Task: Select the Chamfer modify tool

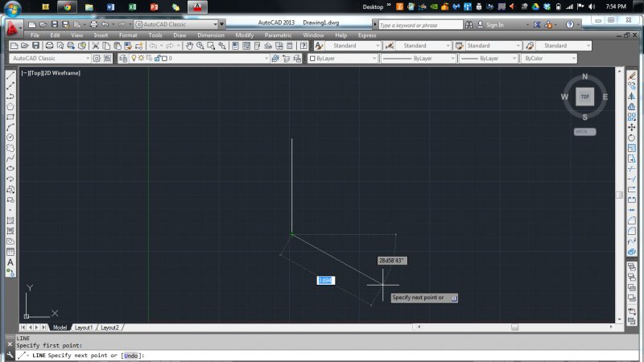Action: pyautogui.click(x=632, y=220)
